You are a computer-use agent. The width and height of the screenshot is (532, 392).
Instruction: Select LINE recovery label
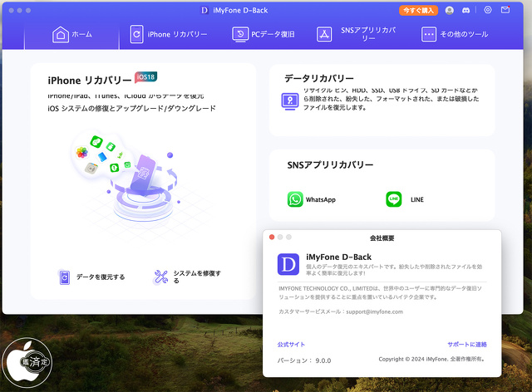417,199
